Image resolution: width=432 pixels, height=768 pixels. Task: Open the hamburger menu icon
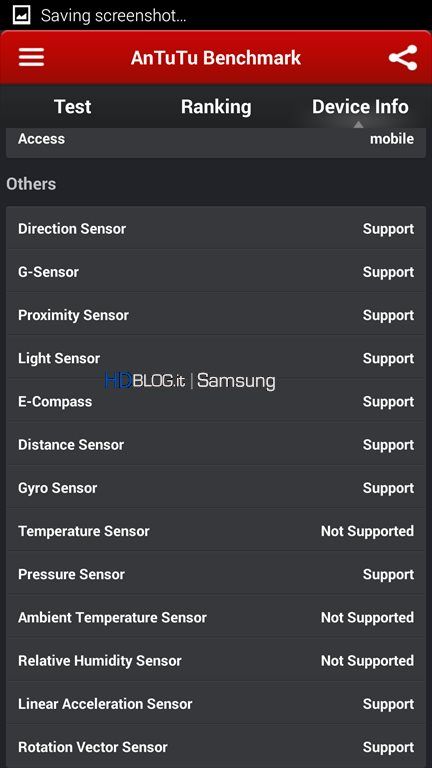tap(31, 58)
